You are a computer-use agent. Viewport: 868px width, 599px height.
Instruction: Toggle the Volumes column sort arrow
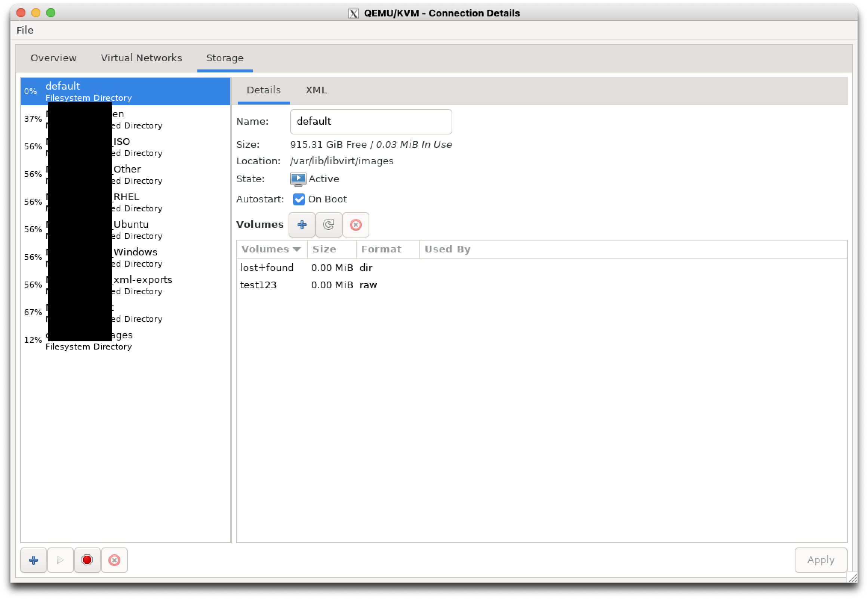[x=297, y=249]
